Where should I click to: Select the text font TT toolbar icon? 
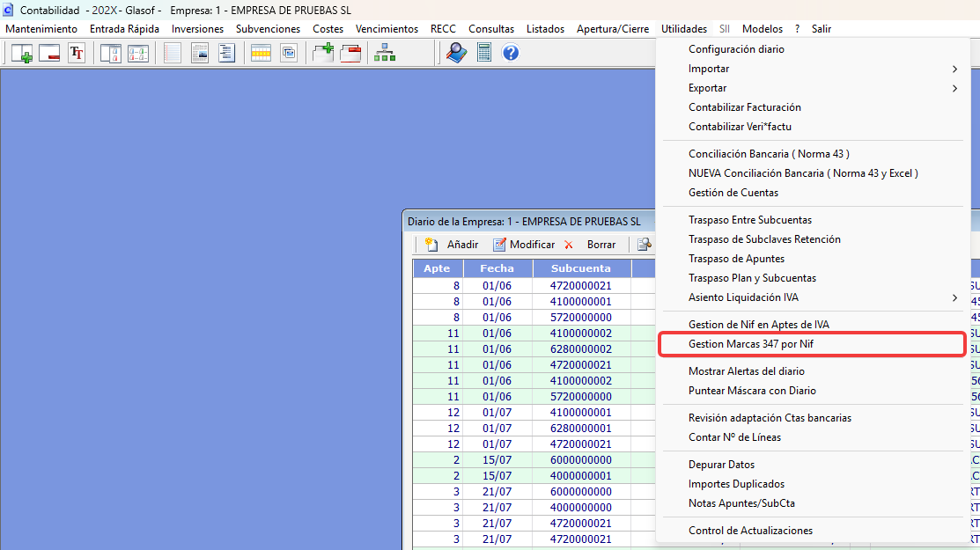(x=77, y=53)
